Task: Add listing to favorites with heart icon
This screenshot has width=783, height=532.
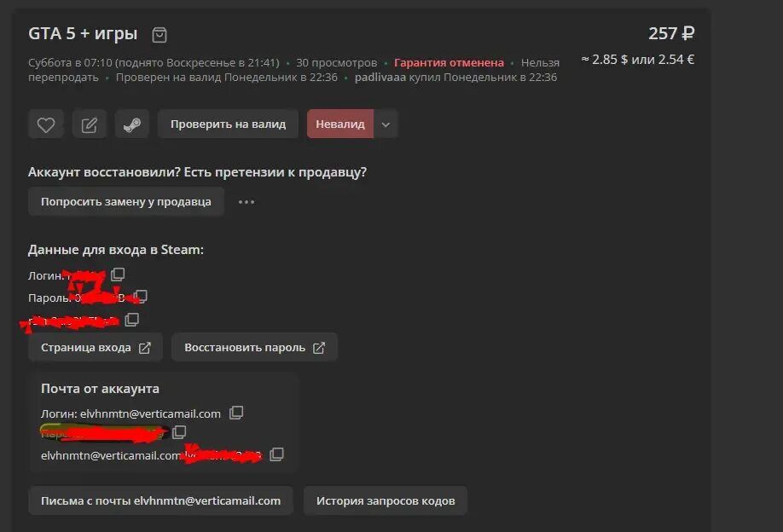Action: [46, 124]
